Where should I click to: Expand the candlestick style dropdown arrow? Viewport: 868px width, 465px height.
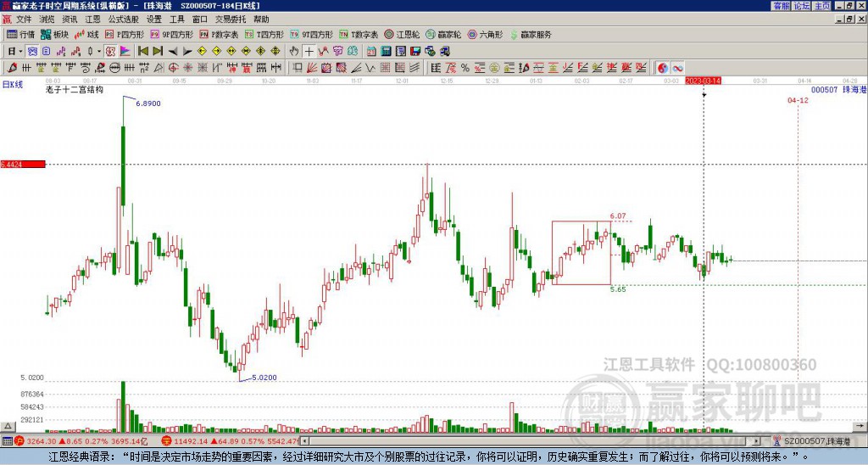point(99,52)
